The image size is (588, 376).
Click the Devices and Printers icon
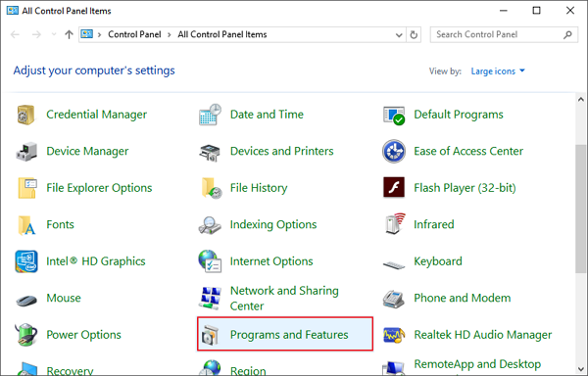(210, 152)
